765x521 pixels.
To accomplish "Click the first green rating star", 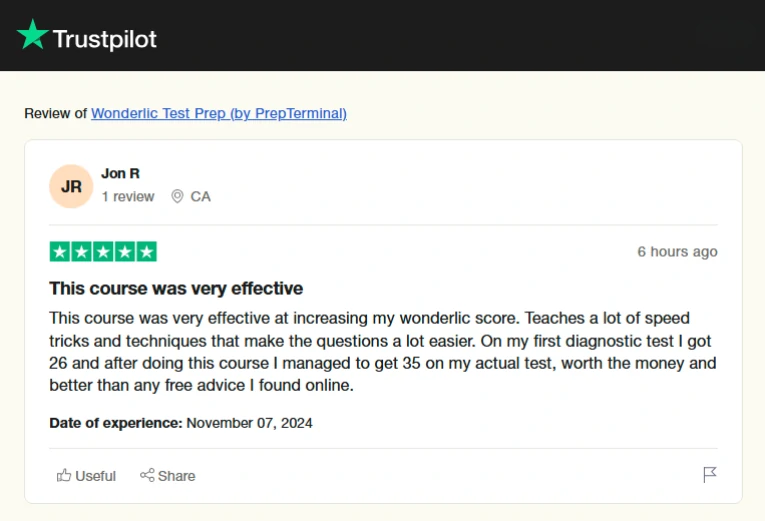I will coord(60,252).
